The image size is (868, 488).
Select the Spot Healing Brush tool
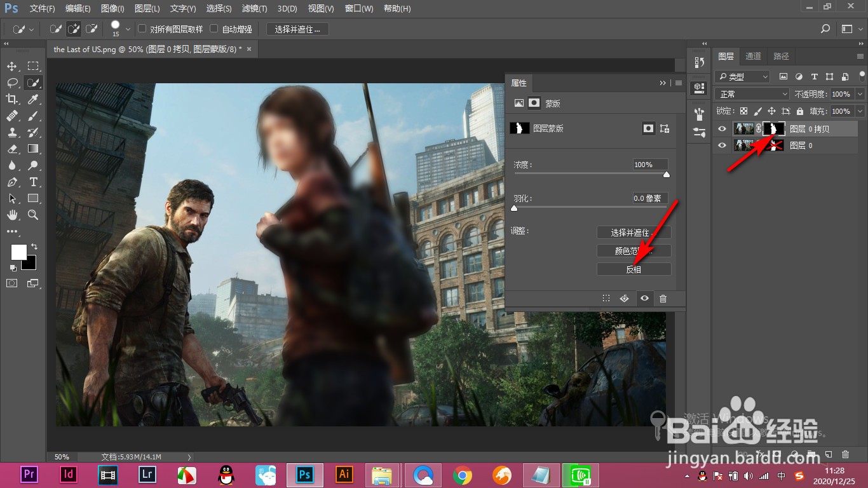tap(12, 116)
